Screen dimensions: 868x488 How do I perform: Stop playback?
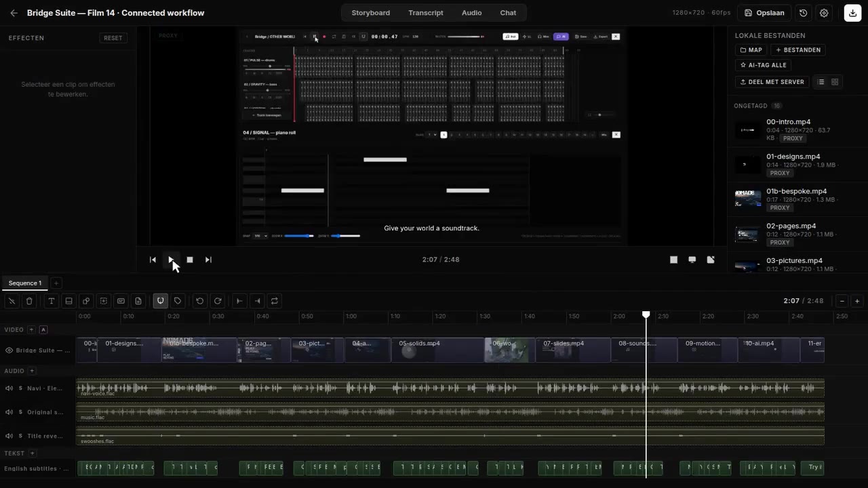(x=190, y=260)
